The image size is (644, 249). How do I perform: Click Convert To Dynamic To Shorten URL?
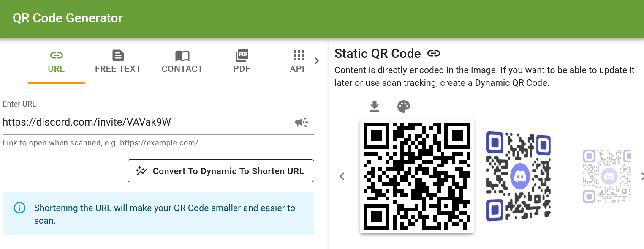pyautogui.click(x=221, y=171)
